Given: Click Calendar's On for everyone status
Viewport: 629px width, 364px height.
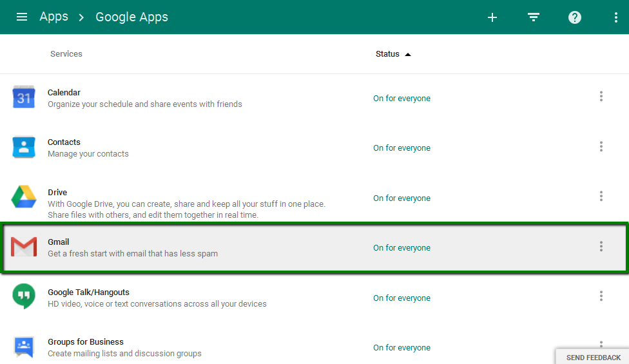Looking at the screenshot, I should 402,98.
